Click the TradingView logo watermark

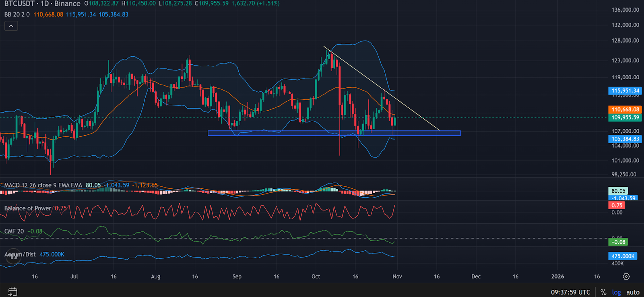[x=14, y=256]
